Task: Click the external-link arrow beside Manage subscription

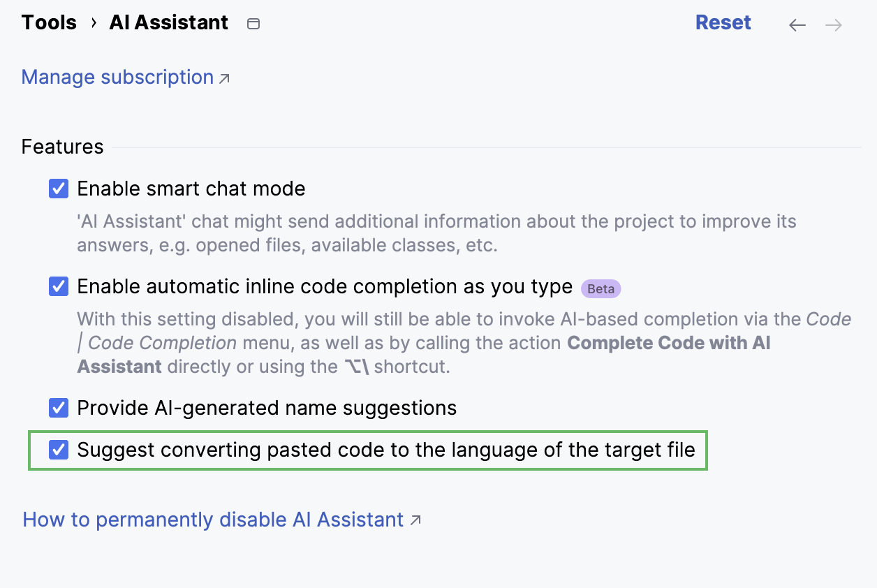Action: [x=223, y=78]
